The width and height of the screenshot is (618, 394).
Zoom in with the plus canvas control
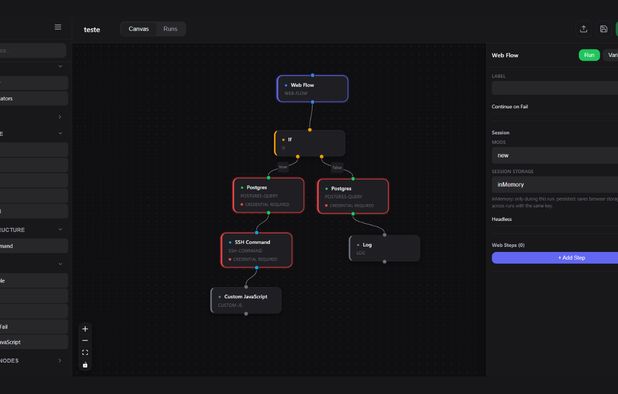[85, 329]
